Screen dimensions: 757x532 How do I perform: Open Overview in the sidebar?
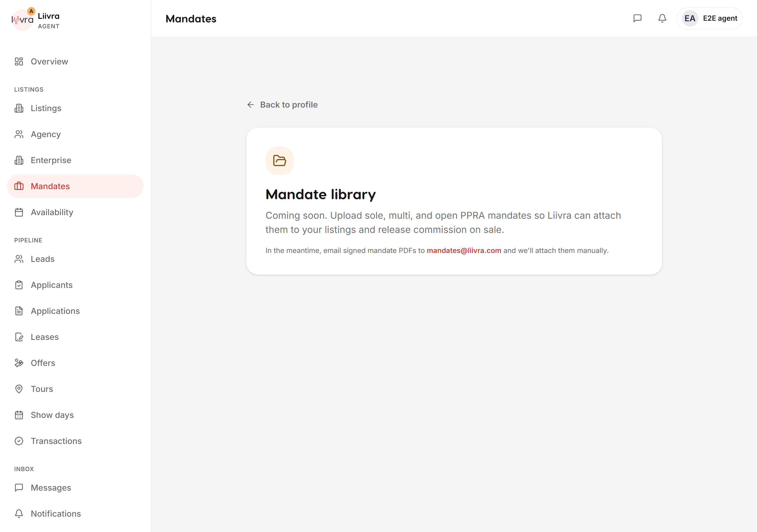click(x=75, y=62)
